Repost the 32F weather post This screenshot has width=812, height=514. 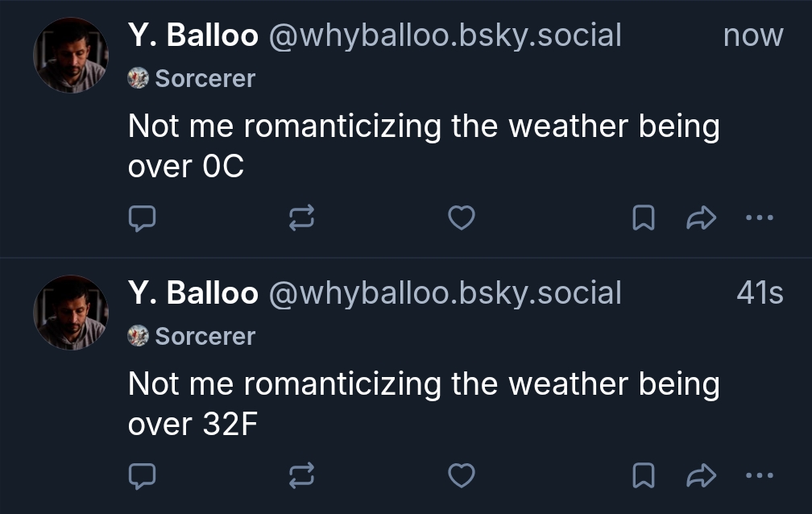pos(301,476)
